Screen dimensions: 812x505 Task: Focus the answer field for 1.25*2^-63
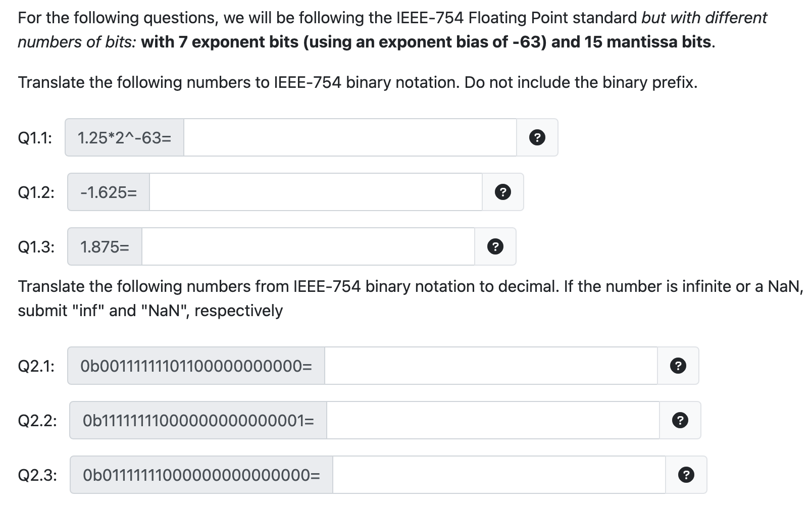point(349,137)
